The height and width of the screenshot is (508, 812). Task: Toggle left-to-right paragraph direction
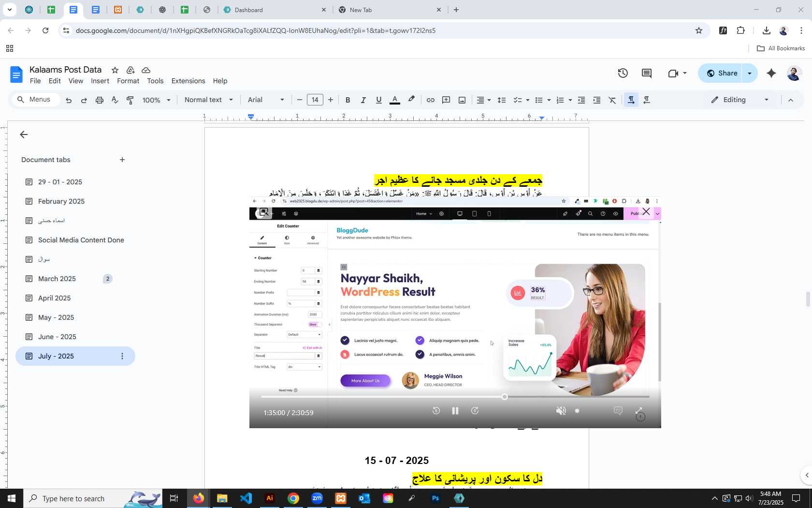(x=631, y=100)
